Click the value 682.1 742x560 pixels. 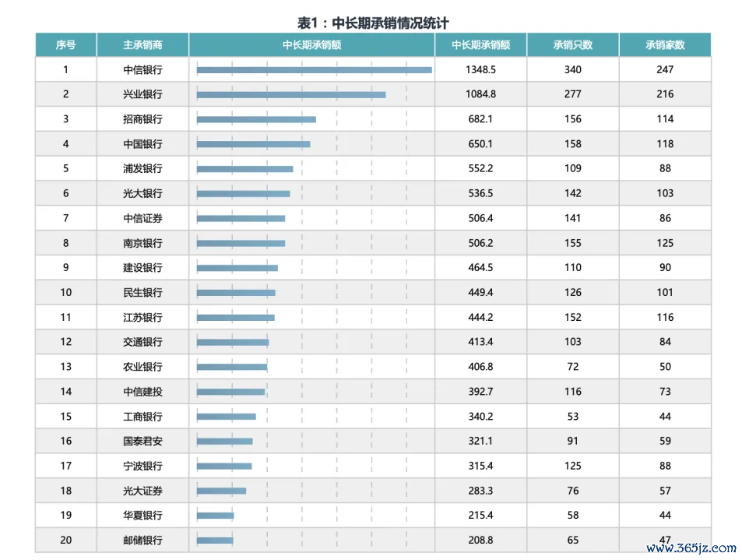(x=481, y=119)
